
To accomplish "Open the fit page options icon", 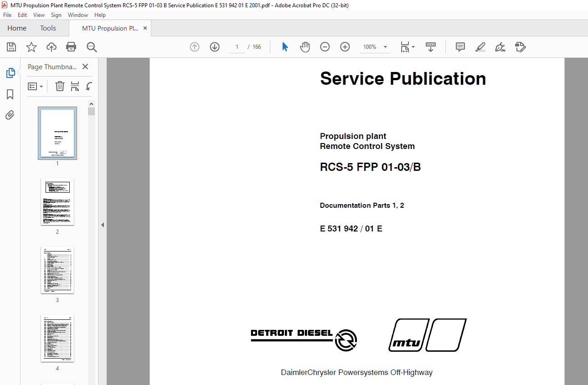I will pos(405,47).
